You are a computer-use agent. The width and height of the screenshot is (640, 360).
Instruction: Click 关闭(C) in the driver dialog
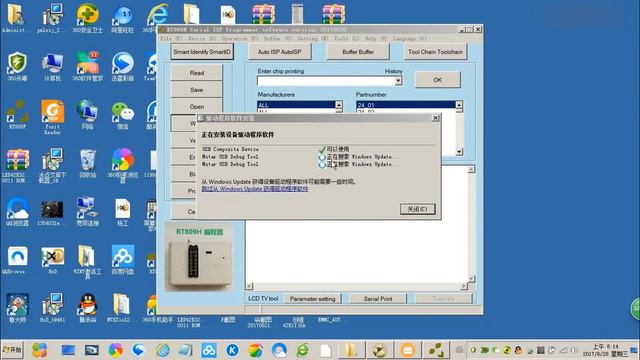(418, 209)
